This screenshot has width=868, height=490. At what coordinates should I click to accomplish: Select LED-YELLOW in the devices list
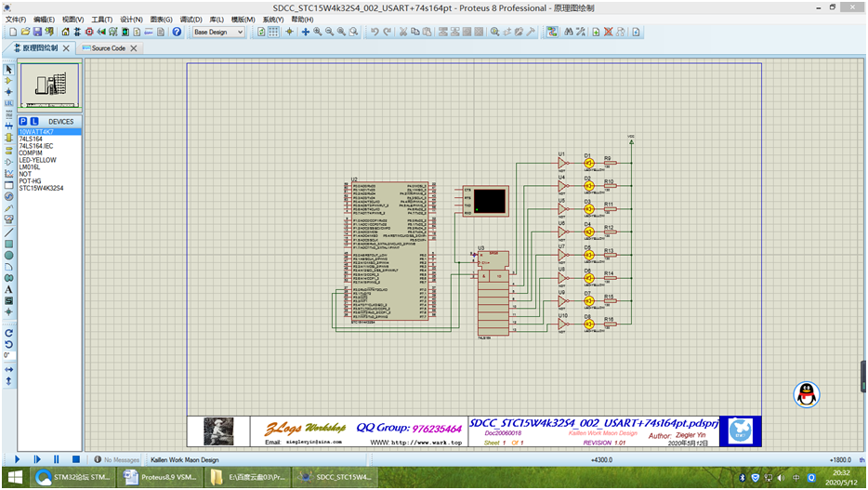point(38,160)
